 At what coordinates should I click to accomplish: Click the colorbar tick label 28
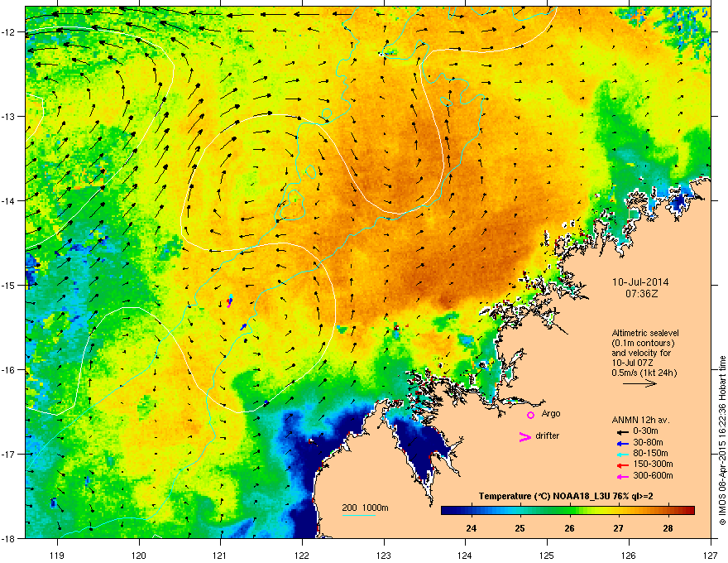[668, 528]
